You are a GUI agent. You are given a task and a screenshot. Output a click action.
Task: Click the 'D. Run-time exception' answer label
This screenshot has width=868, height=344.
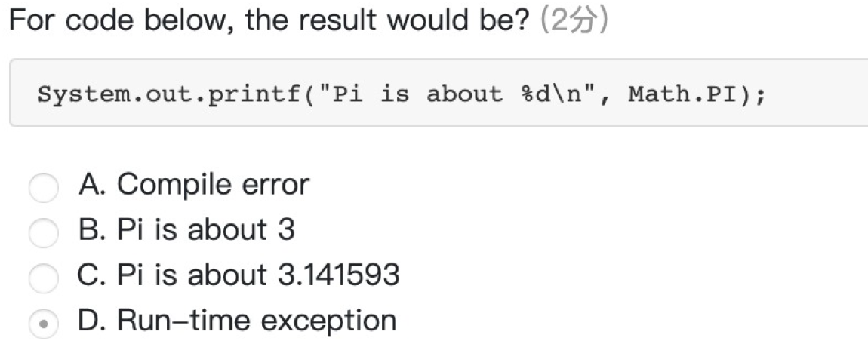pyautogui.click(x=238, y=321)
